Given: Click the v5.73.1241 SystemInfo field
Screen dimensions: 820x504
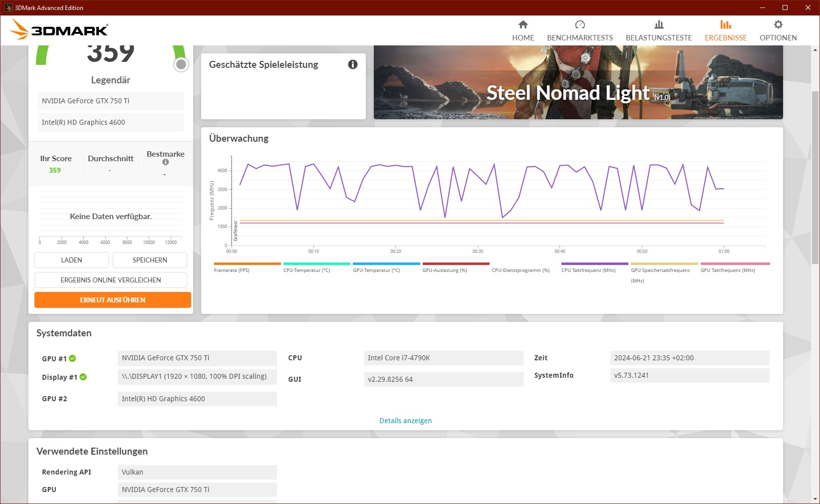Looking at the screenshot, I should [690, 375].
